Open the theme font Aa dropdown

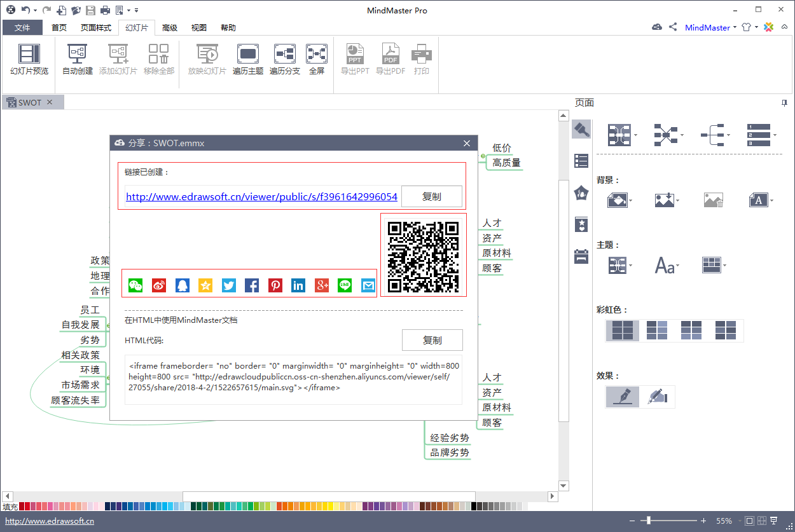click(667, 265)
